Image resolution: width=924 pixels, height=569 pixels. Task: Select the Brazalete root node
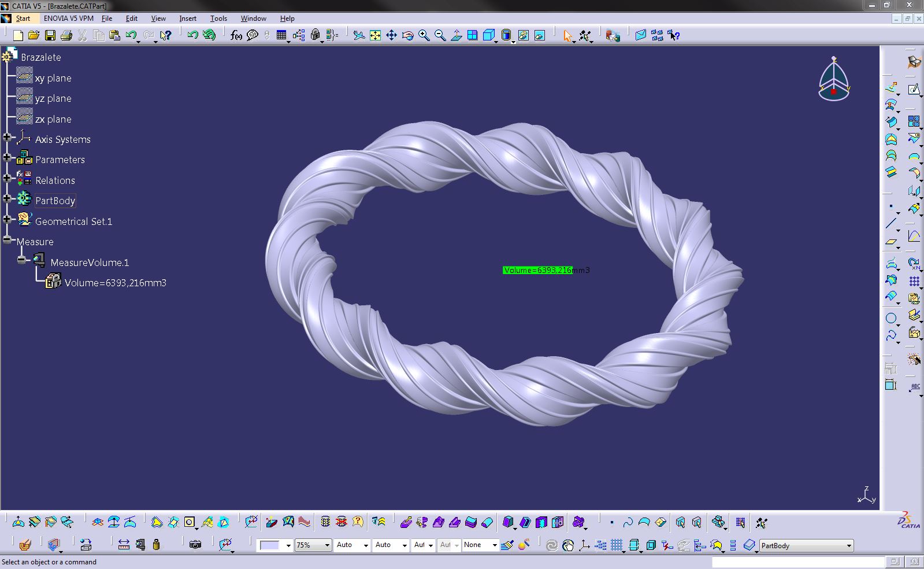click(40, 57)
